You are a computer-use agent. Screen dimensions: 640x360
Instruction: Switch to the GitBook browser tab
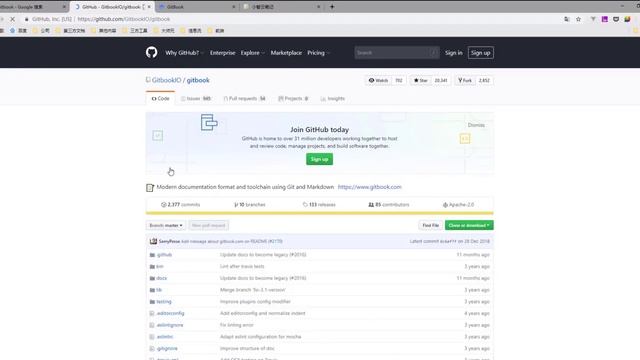[195, 7]
